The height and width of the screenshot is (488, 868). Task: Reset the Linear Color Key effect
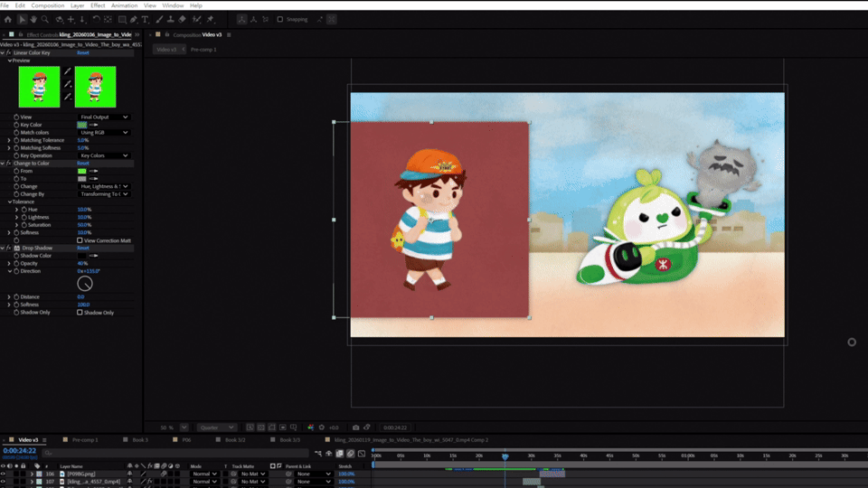click(x=83, y=52)
